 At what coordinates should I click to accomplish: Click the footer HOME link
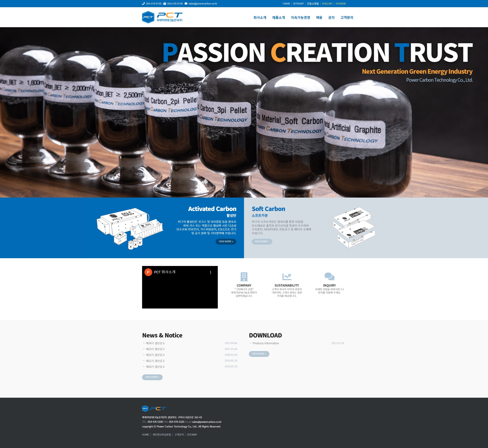pos(146,435)
